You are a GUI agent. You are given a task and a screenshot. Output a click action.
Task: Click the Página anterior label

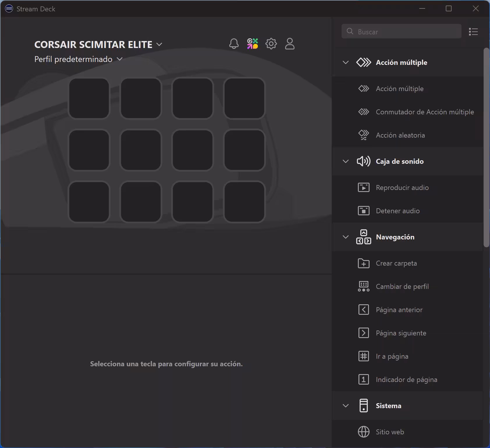coord(399,310)
